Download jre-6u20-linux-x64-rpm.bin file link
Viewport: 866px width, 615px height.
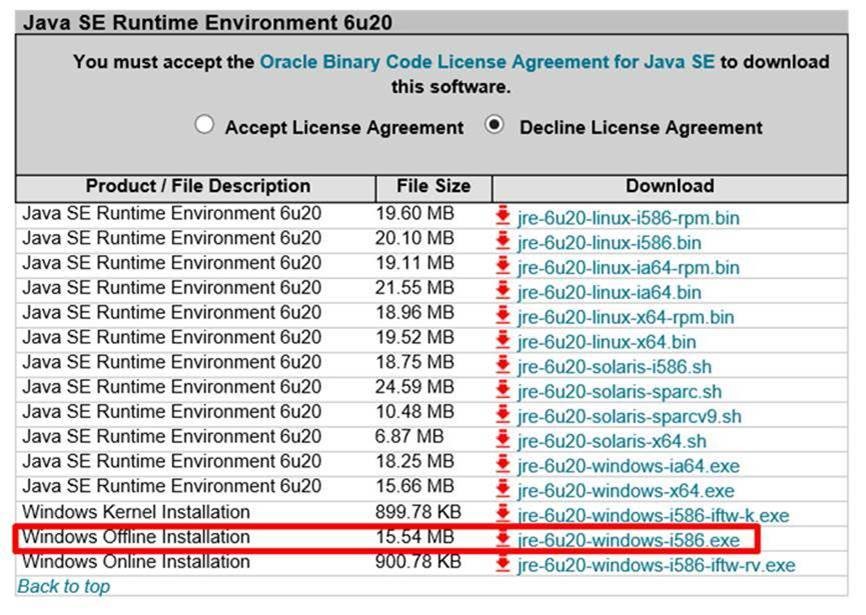point(626,317)
